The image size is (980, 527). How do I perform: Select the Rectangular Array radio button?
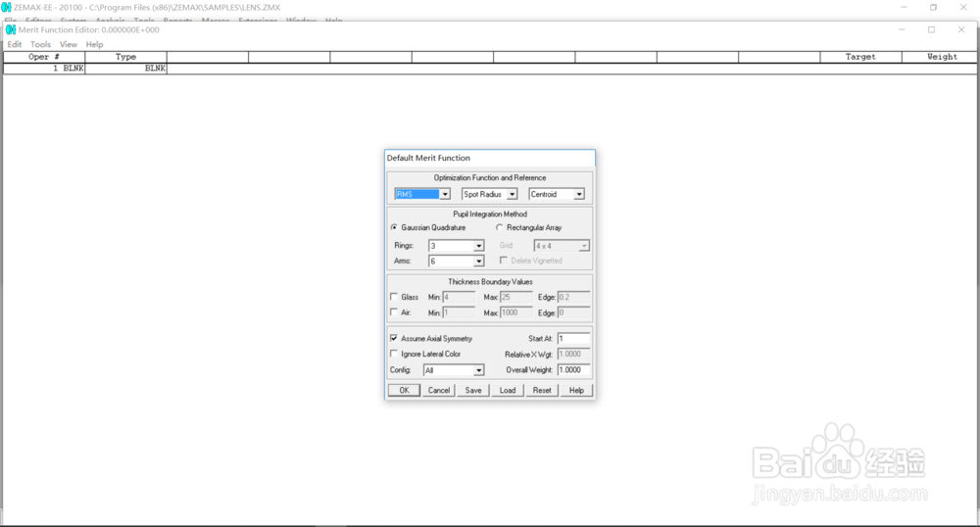[499, 227]
